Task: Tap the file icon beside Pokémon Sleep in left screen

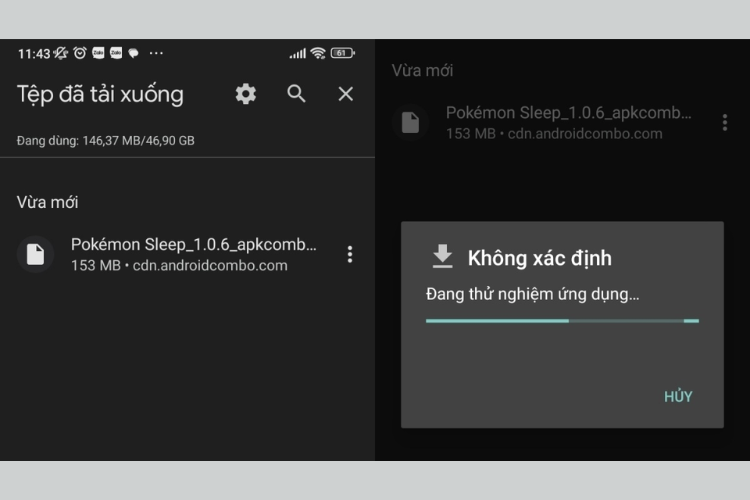Action: [35, 254]
